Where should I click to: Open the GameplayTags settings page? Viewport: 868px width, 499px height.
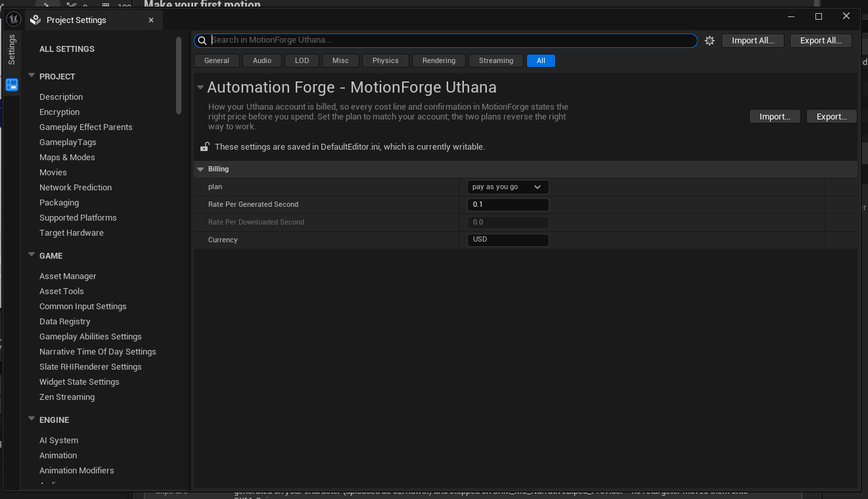[x=68, y=142]
